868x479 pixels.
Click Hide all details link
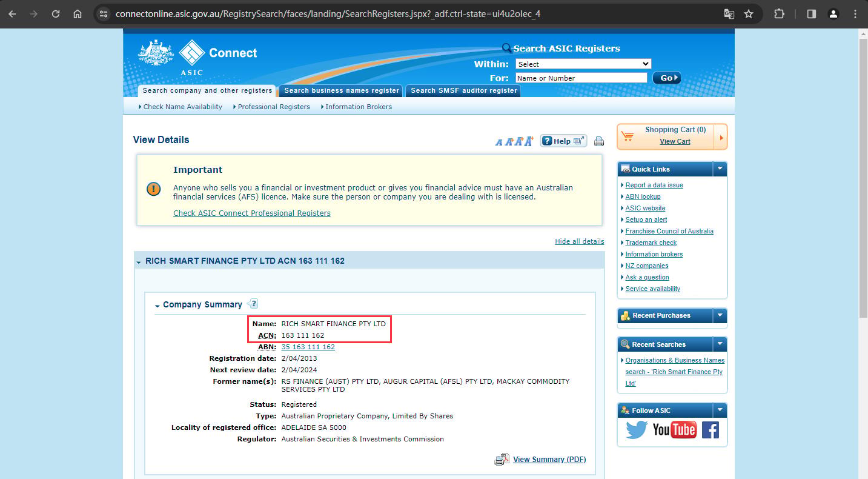[x=580, y=241]
